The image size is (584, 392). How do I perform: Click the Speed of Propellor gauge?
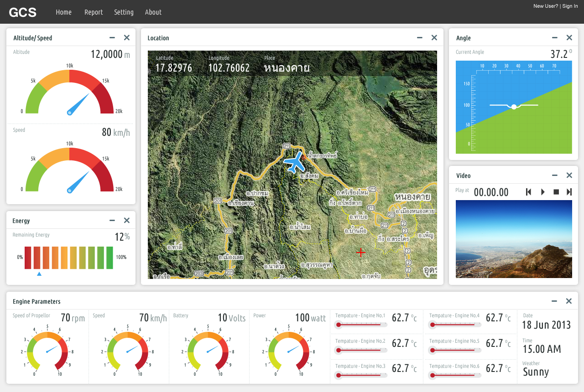[x=47, y=351]
